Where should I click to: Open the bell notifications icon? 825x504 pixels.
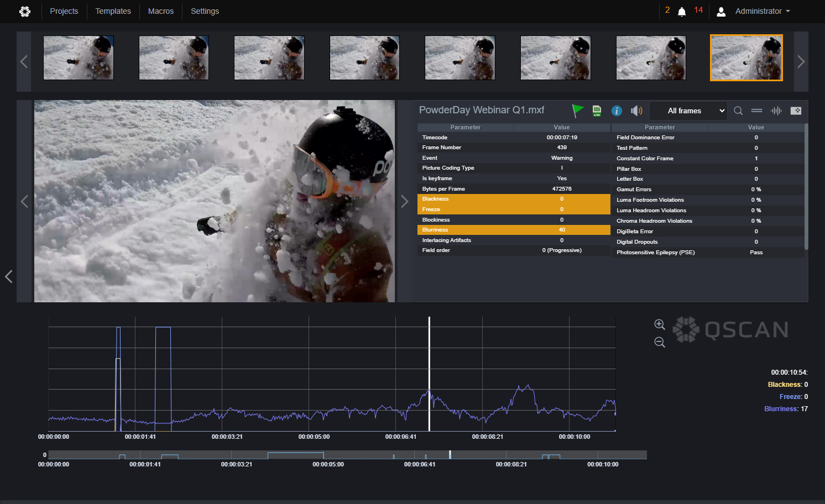(682, 12)
